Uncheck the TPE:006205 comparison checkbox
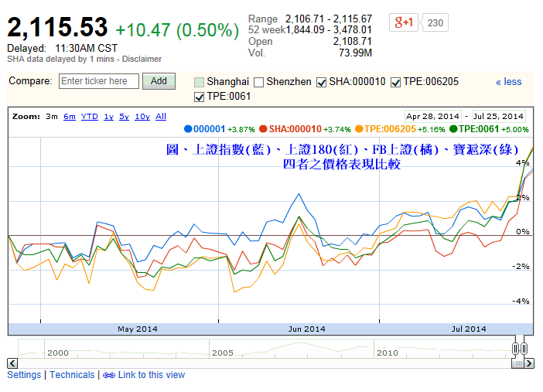Viewport: 543px width, 392px height. [395, 82]
